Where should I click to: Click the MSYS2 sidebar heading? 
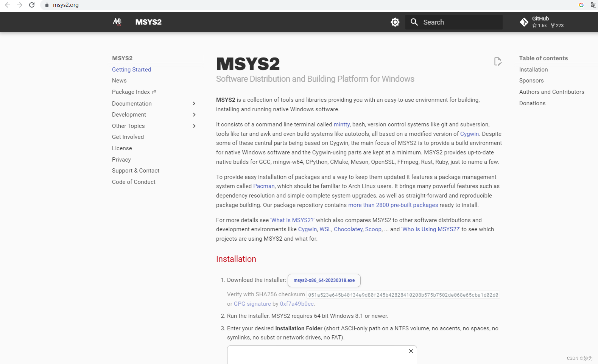[122, 58]
